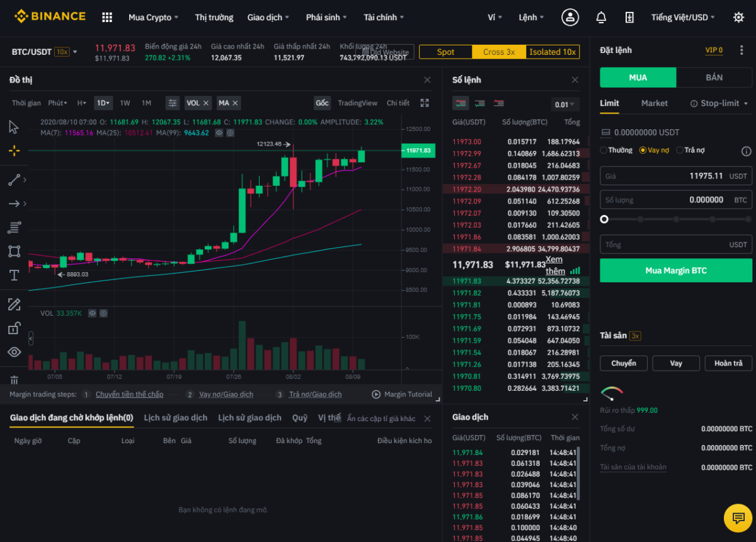Click the trash delete drawings icon
756x542 pixels.
pyautogui.click(x=14, y=379)
